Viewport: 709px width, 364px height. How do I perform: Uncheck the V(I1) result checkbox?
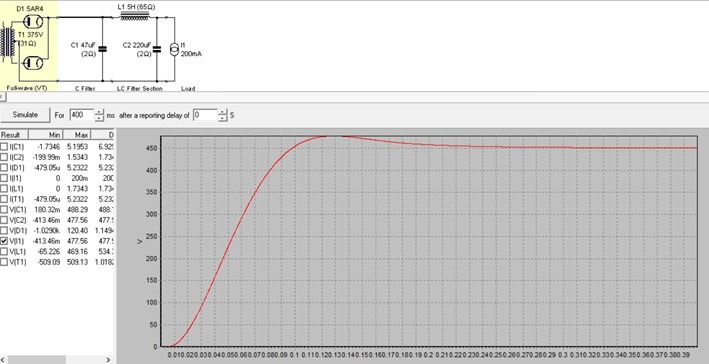tap(4, 241)
